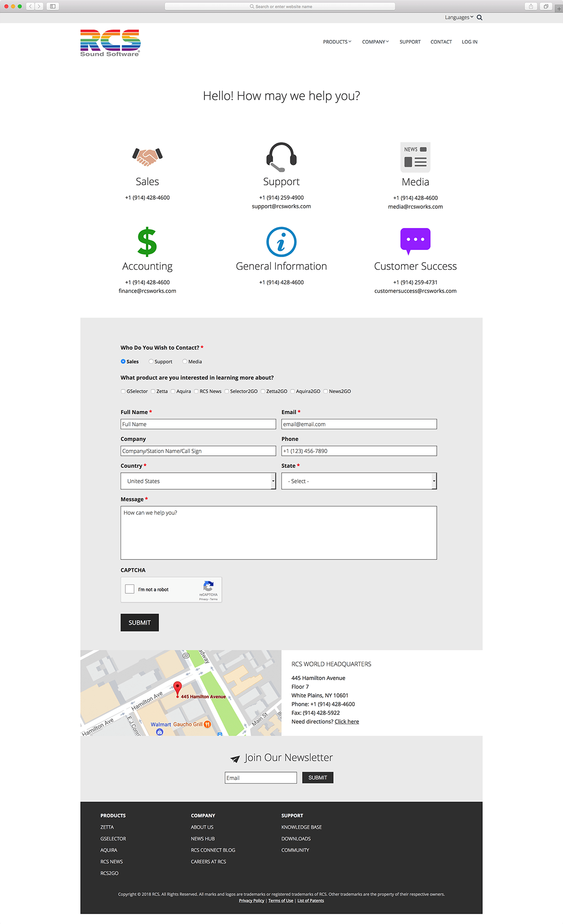
Task: Select the Support radio button
Action: pos(151,362)
